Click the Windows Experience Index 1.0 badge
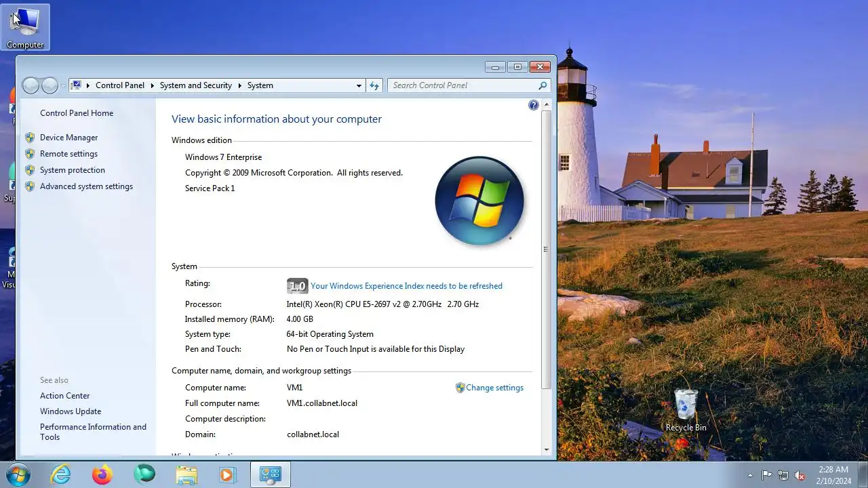868x488 pixels. coord(297,286)
